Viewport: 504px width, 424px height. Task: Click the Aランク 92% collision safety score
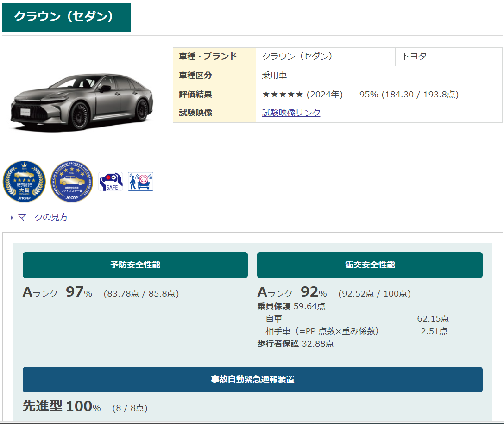(x=292, y=292)
